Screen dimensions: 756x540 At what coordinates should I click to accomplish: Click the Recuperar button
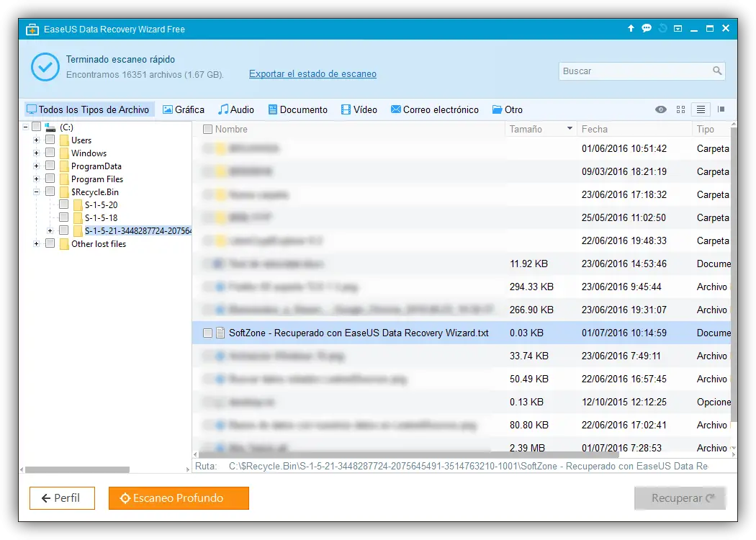pos(680,498)
